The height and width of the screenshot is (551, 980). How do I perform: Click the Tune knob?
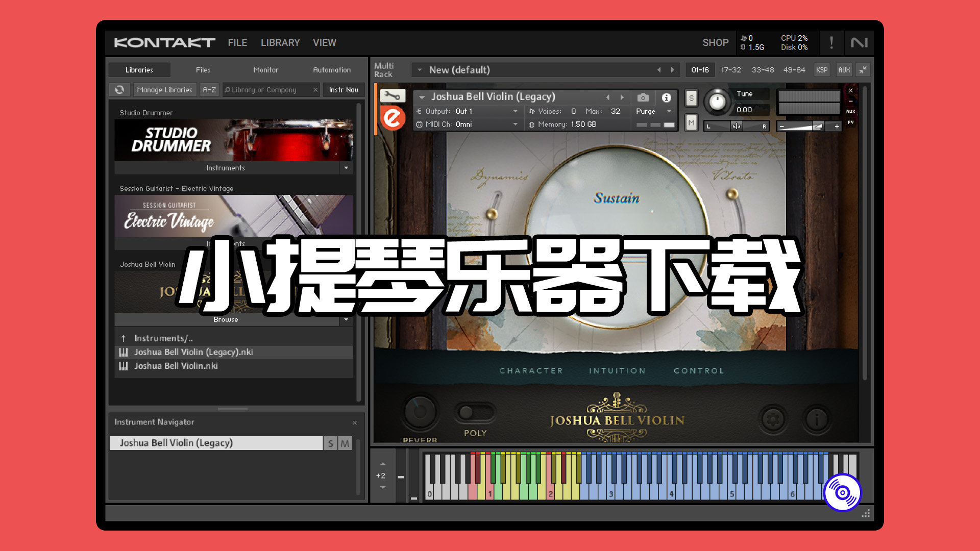(x=717, y=102)
